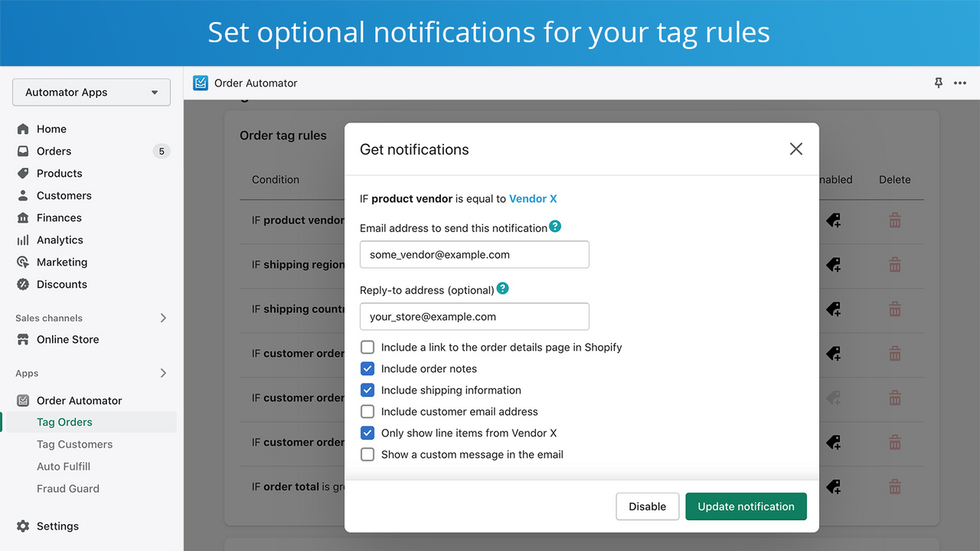Check Include a link to order details page
Viewport: 980px width, 551px height.
[x=367, y=347]
